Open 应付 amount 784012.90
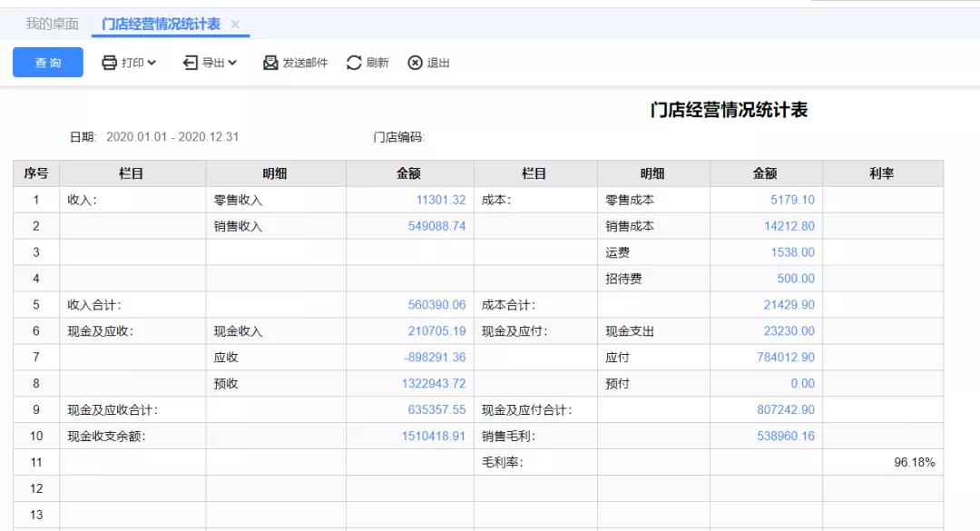 (x=786, y=358)
